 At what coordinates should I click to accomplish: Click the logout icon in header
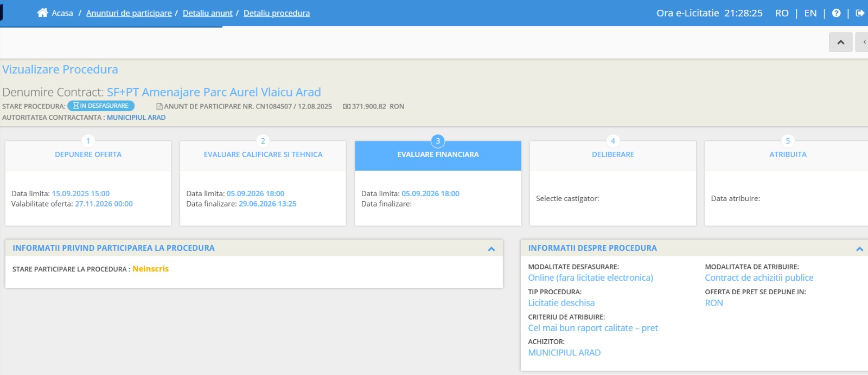860,13
